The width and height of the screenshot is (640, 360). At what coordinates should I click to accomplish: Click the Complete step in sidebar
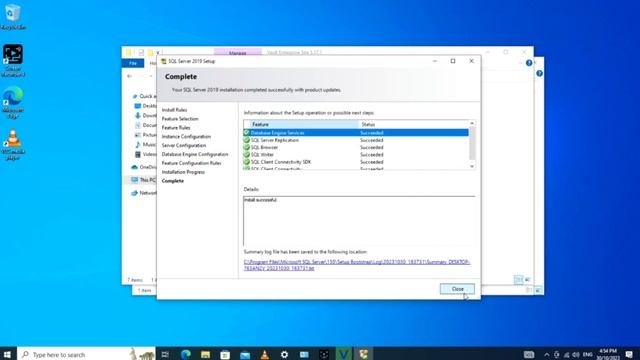click(173, 181)
